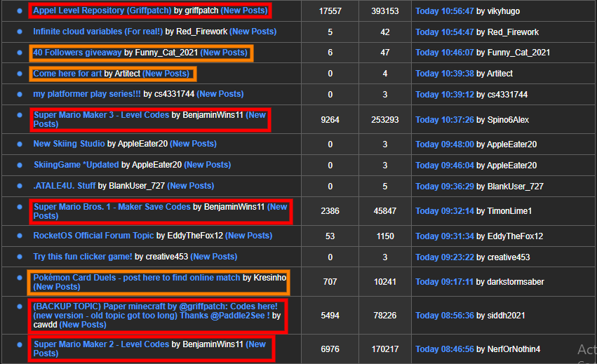Click the unread dot beside 40 Followers giveaway
This screenshot has height=364, width=597.
pyautogui.click(x=20, y=53)
